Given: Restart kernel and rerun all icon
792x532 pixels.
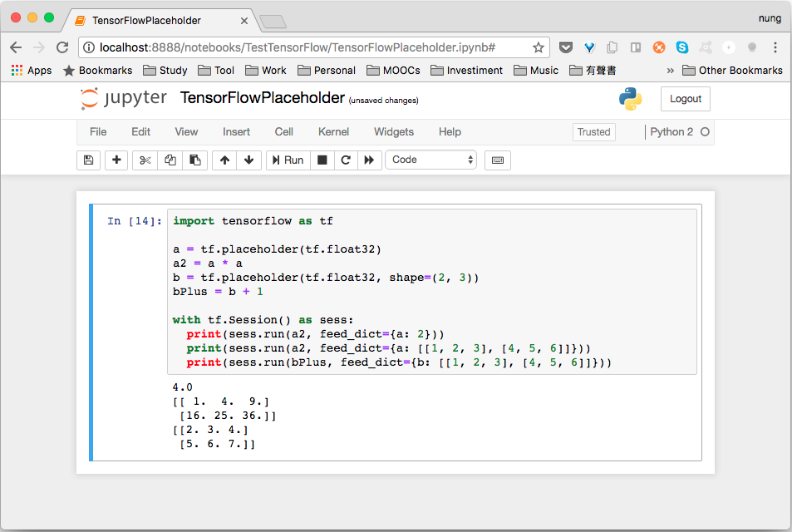Looking at the screenshot, I should [x=370, y=160].
